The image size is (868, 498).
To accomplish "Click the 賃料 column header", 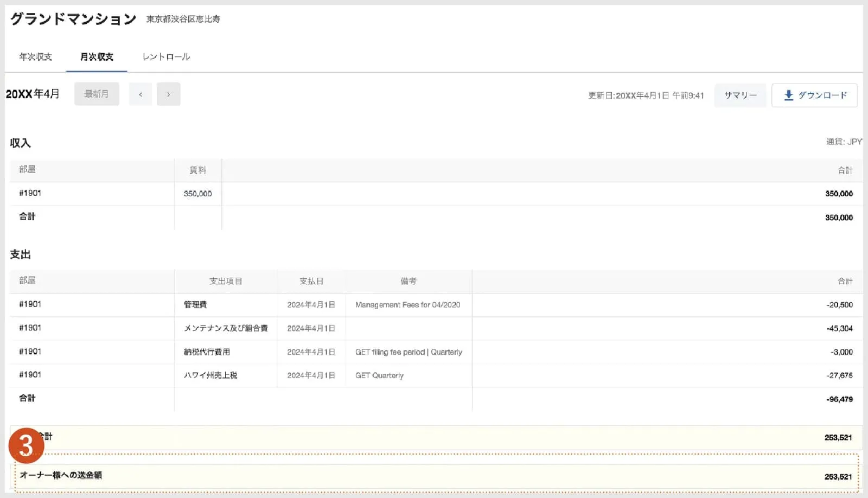I will coord(197,170).
